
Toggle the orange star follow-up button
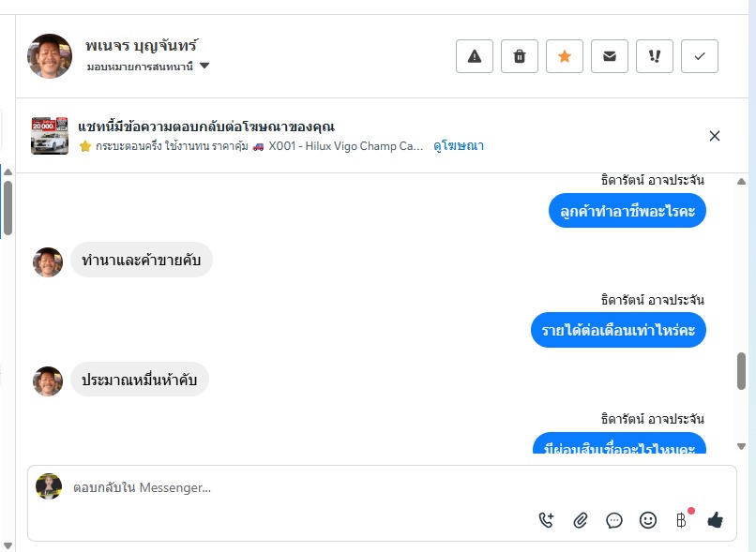(565, 56)
